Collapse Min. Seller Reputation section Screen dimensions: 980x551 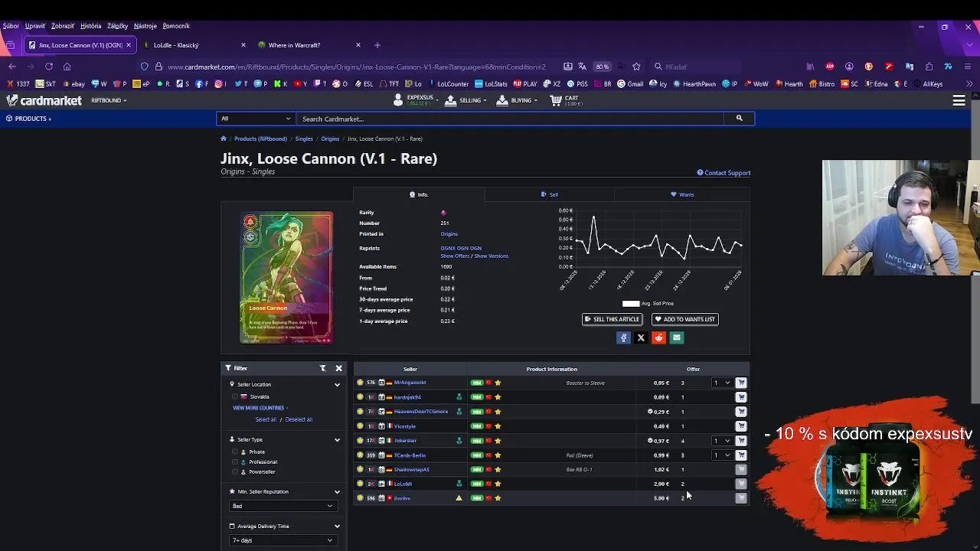(x=337, y=492)
